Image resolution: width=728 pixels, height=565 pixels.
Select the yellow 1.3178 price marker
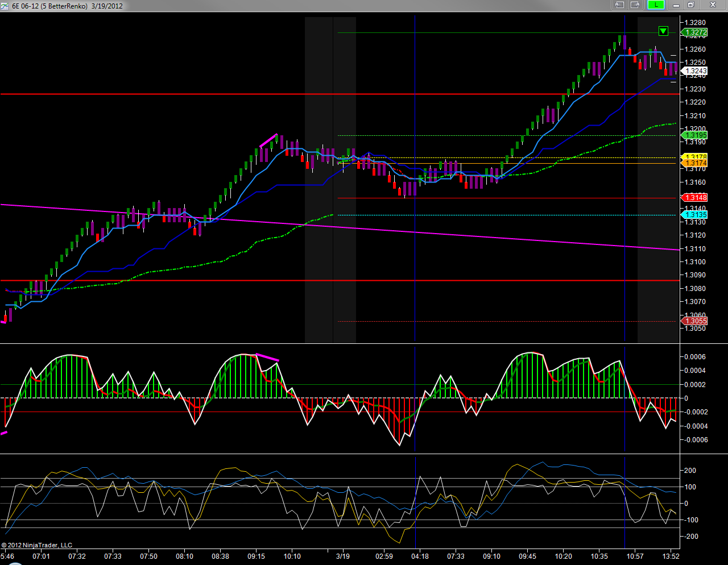694,157
